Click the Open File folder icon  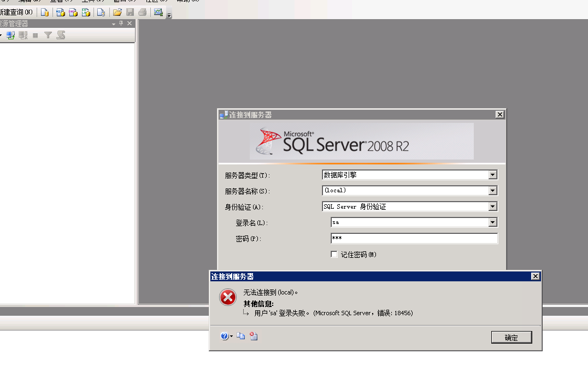coord(117,12)
